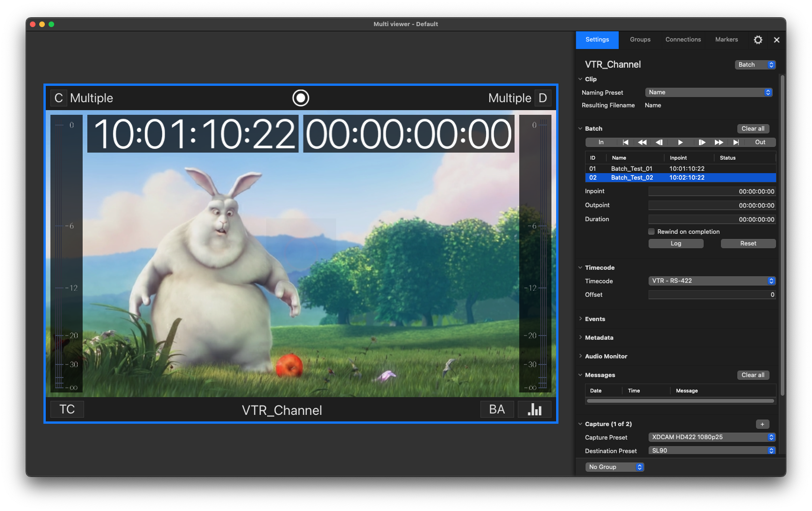Viewport: 812px width, 511px height.
Task: Click the Outpoint timecode field
Action: [x=712, y=205]
